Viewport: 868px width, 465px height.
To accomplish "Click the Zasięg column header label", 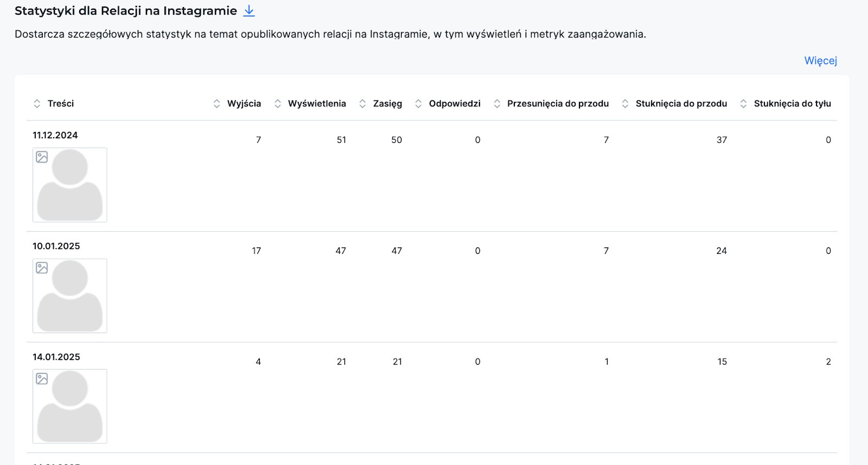I will click(387, 104).
